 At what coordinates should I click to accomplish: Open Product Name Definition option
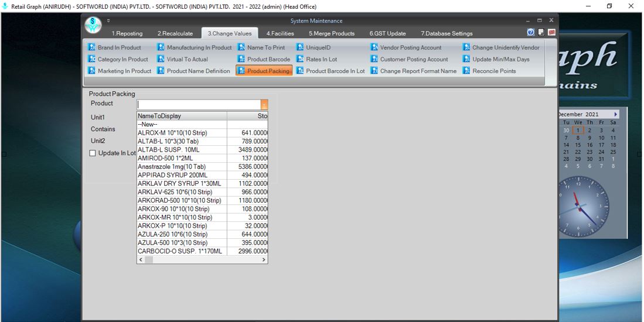(194, 71)
